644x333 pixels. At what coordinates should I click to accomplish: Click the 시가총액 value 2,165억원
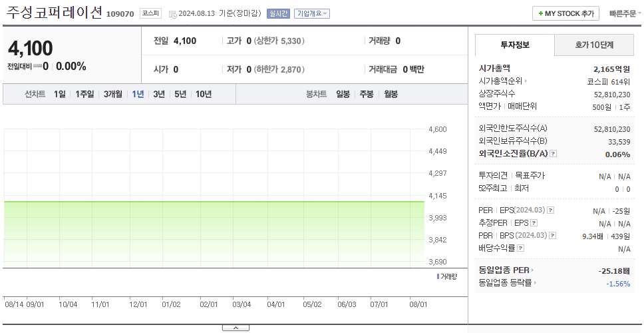point(611,69)
